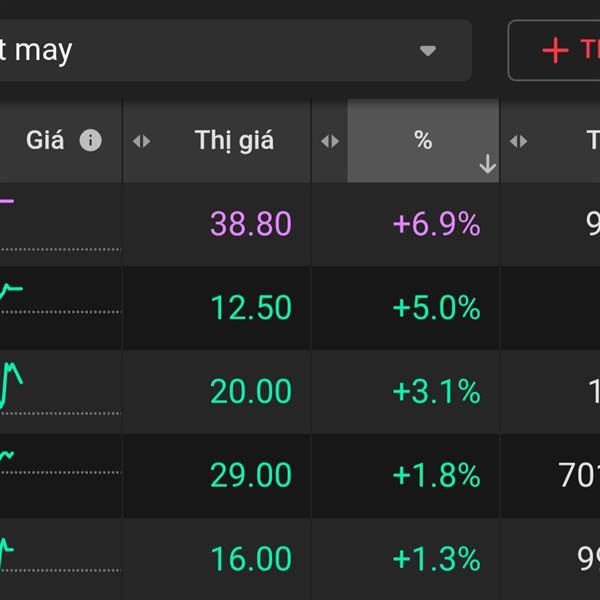The height and width of the screenshot is (600, 600).
Task: Open mini chart in 20.00 row
Action: click(12, 385)
